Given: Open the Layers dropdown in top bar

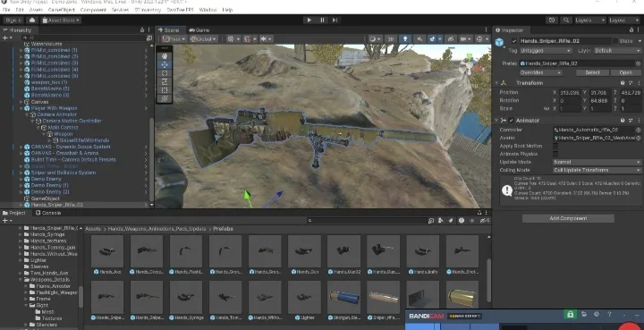Looking at the screenshot, I should pyautogui.click(x=589, y=20).
